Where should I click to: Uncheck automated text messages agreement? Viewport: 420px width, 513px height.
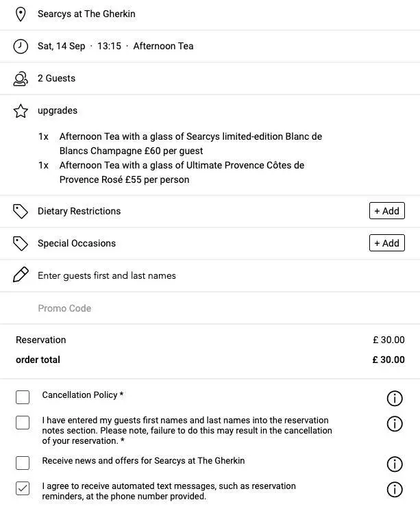coord(23,488)
